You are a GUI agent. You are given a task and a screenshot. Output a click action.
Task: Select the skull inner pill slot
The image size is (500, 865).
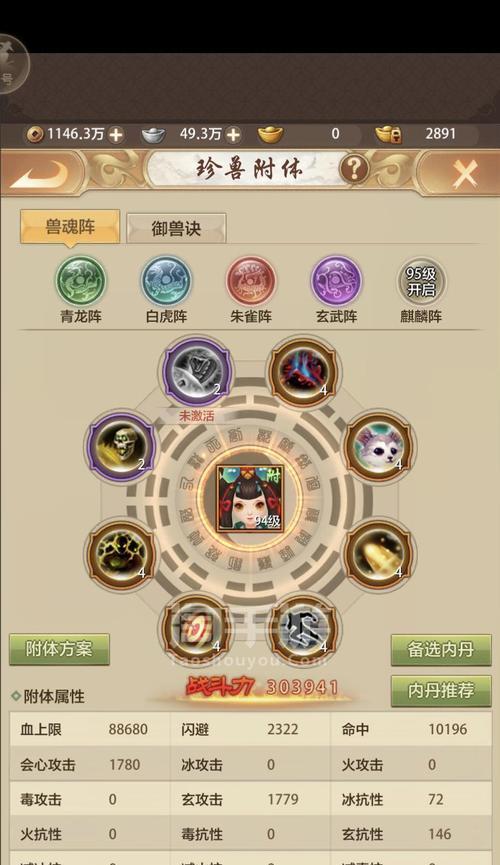coord(121,446)
